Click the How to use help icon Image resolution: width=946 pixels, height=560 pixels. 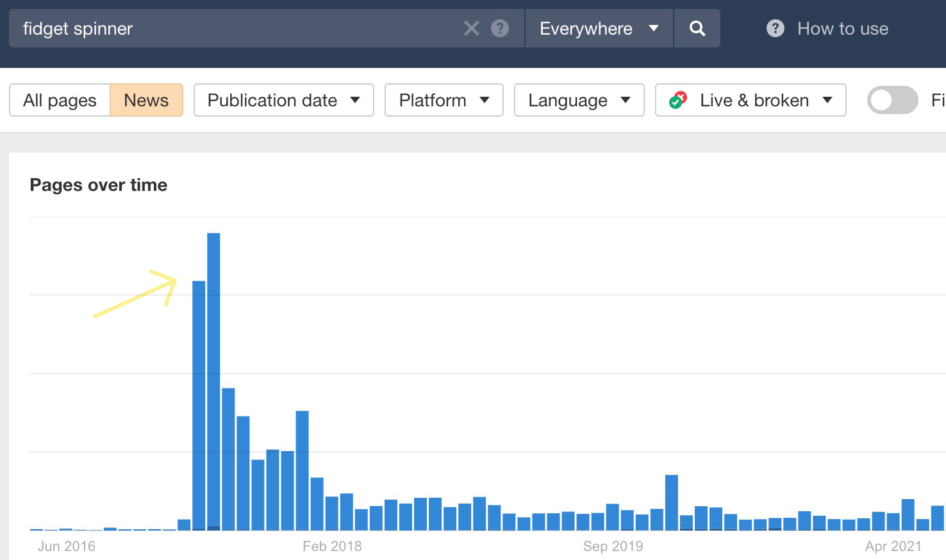[x=775, y=28]
